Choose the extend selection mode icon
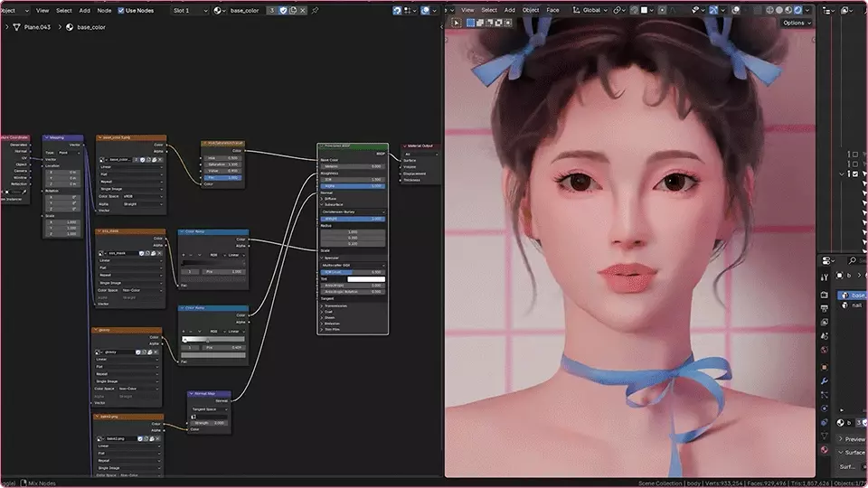The image size is (868, 488). click(x=480, y=23)
